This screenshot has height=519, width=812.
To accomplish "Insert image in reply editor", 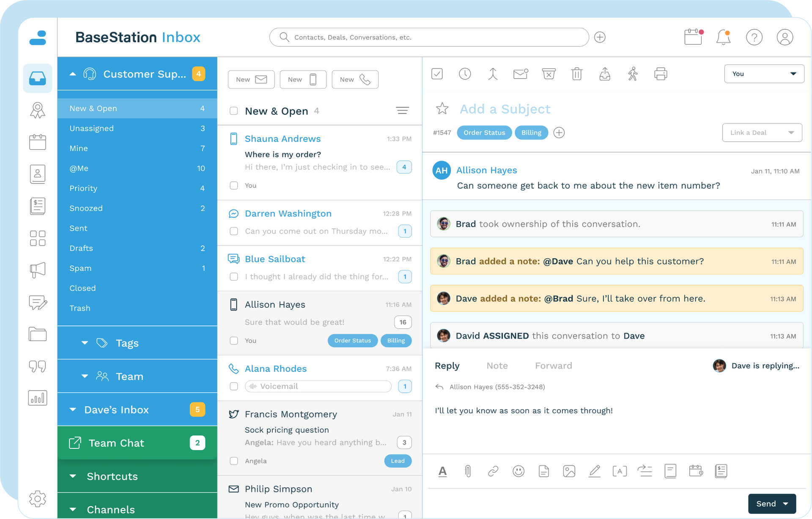I will pos(569,471).
